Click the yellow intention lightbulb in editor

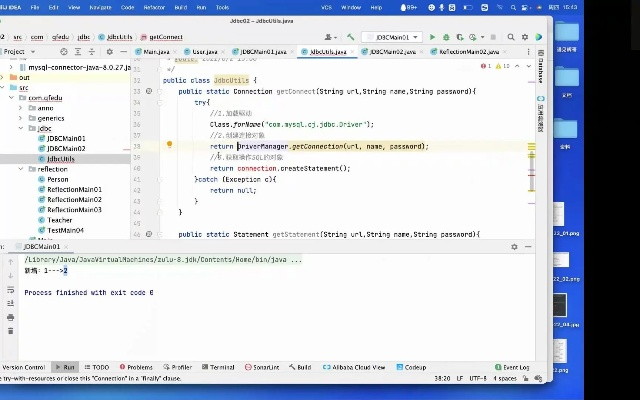tap(169, 145)
